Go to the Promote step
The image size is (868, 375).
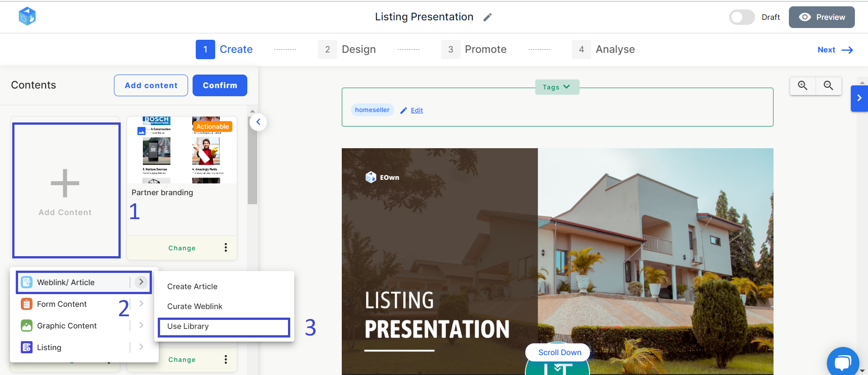tap(474, 49)
